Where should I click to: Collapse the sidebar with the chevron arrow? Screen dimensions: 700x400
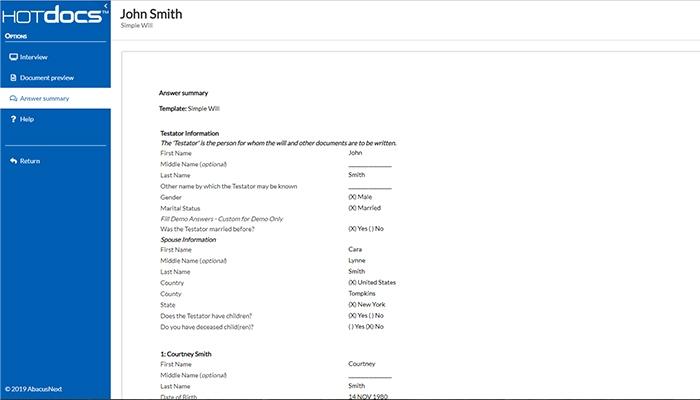106,6
